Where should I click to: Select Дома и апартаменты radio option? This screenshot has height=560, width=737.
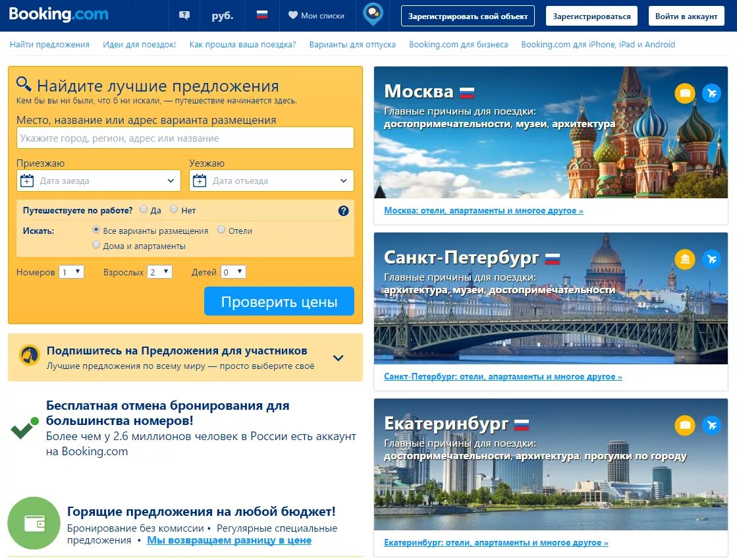[x=96, y=245]
